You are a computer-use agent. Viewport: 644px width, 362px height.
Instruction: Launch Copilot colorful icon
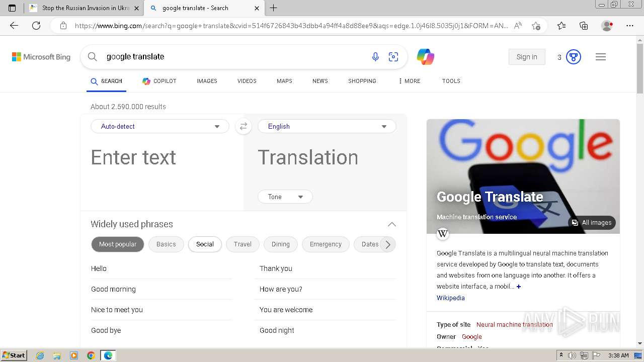tap(426, 57)
